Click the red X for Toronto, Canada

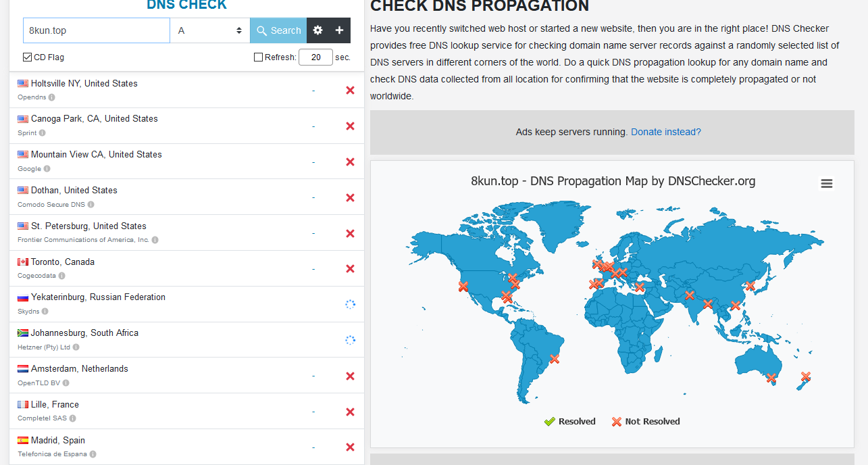(x=350, y=268)
